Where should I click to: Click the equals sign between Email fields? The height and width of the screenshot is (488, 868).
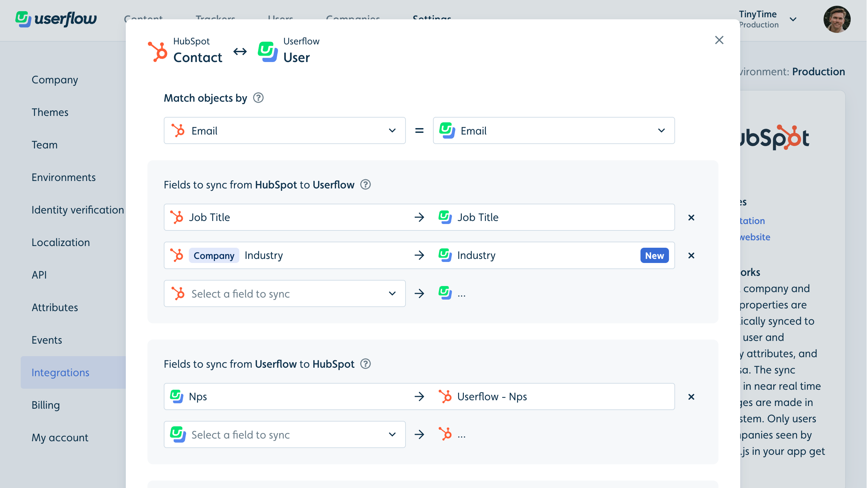click(419, 130)
